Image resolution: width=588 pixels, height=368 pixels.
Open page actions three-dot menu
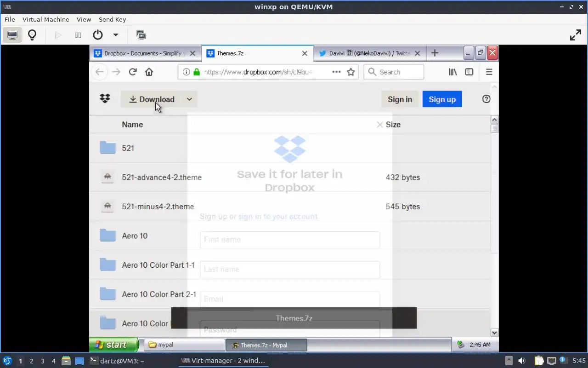[x=336, y=72]
